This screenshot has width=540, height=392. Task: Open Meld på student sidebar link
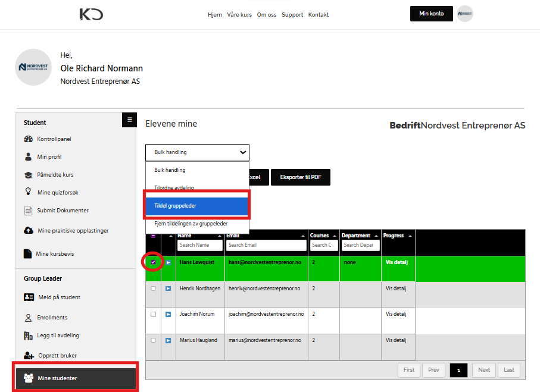(x=59, y=297)
